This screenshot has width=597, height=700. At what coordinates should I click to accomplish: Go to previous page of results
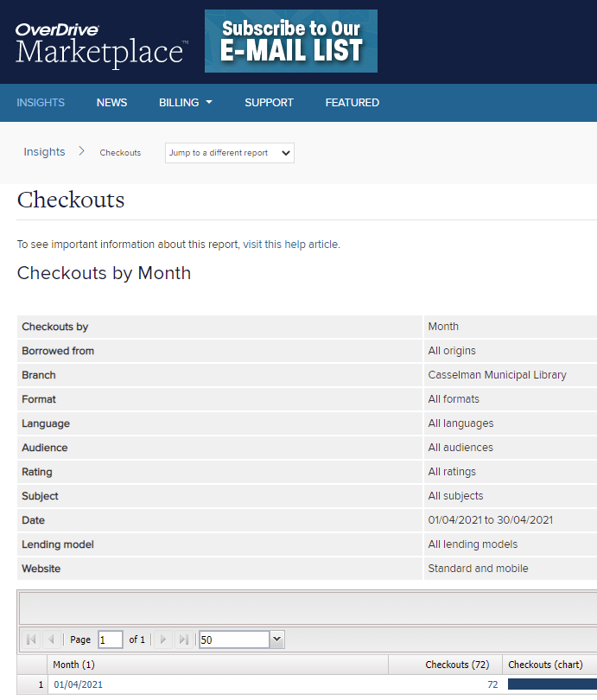[51, 640]
